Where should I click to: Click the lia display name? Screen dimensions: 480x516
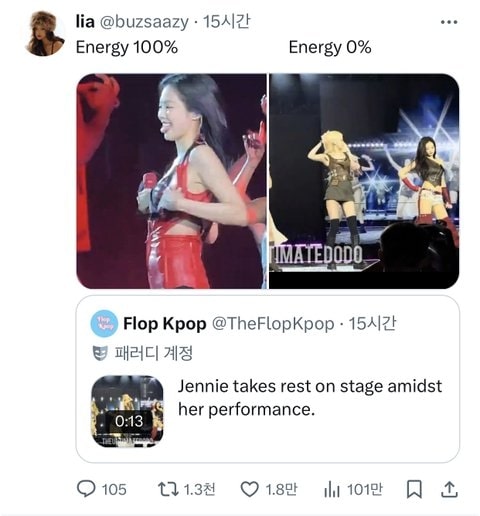(x=85, y=22)
